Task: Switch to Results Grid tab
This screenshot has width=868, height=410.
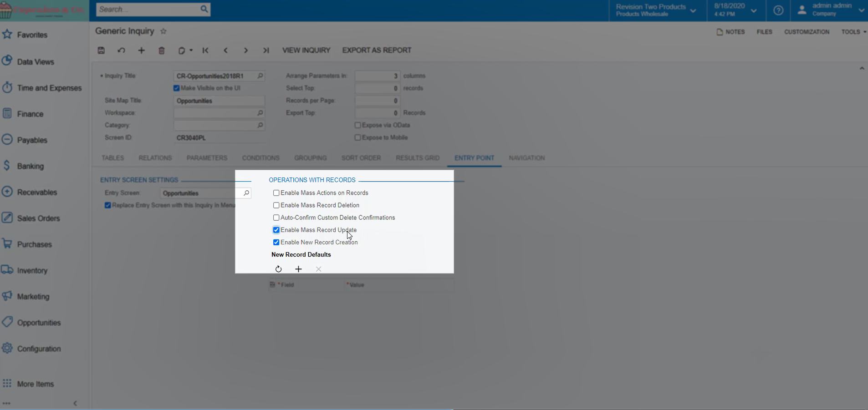Action: [x=418, y=158]
